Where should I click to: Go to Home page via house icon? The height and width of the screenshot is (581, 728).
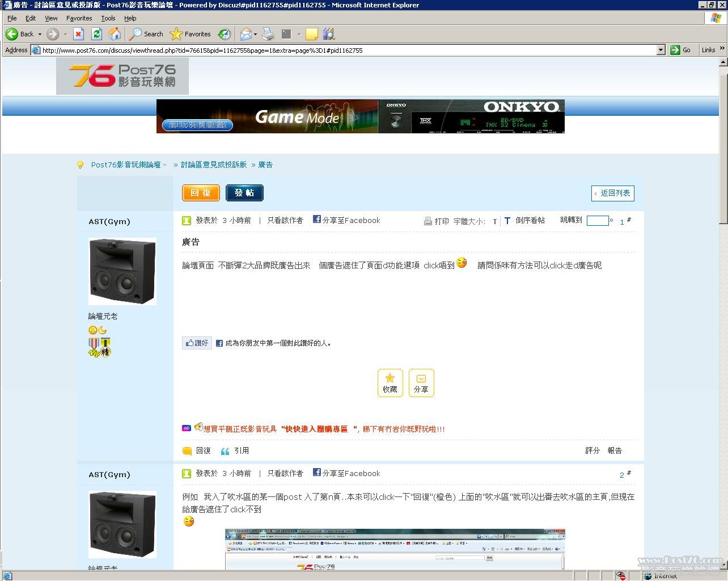[115, 34]
